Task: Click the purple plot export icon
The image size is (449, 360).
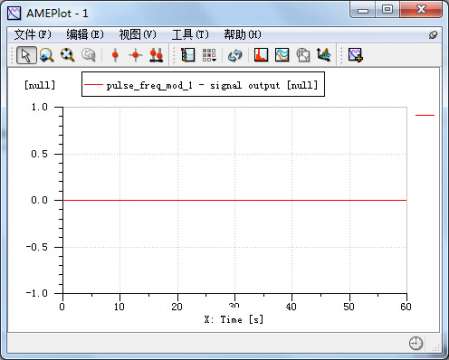Action: coord(355,55)
